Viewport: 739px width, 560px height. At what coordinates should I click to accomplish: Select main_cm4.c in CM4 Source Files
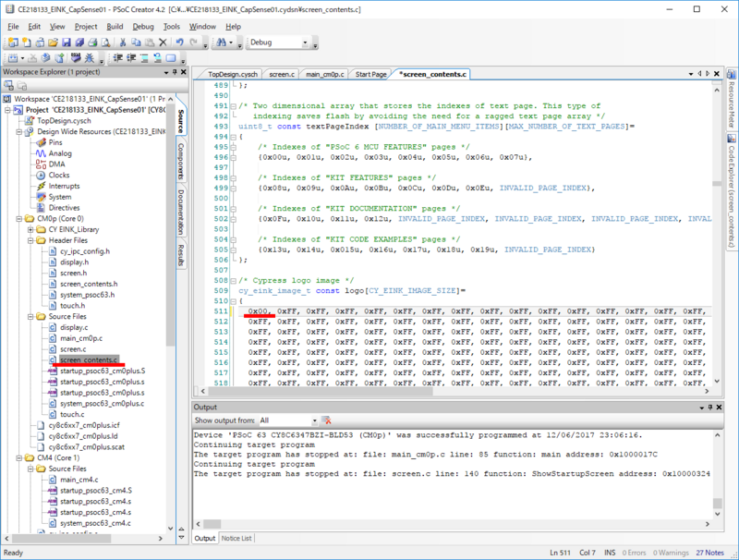click(79, 480)
